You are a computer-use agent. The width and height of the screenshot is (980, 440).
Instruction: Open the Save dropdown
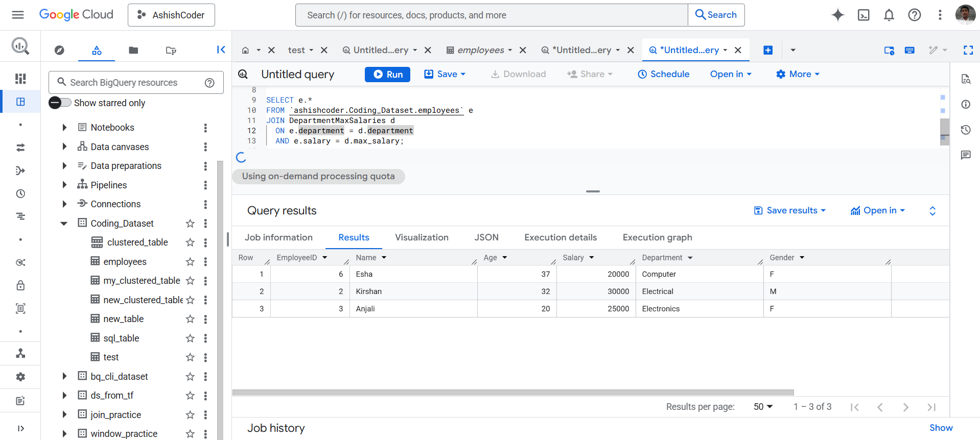tap(445, 74)
